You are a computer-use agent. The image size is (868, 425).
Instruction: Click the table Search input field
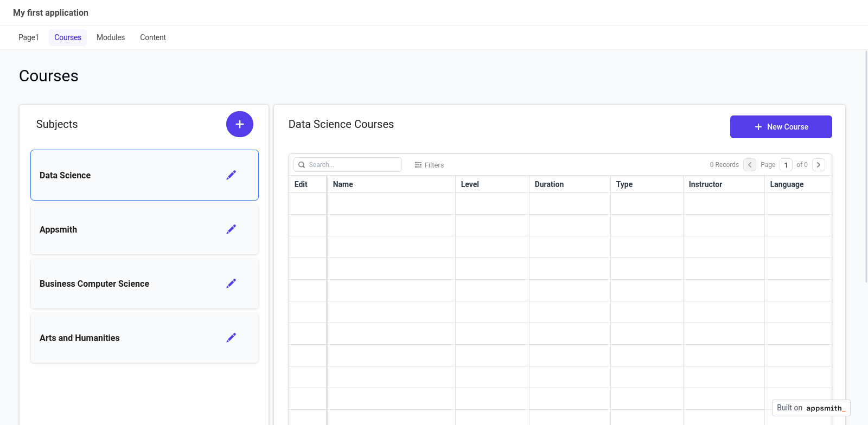click(353, 165)
